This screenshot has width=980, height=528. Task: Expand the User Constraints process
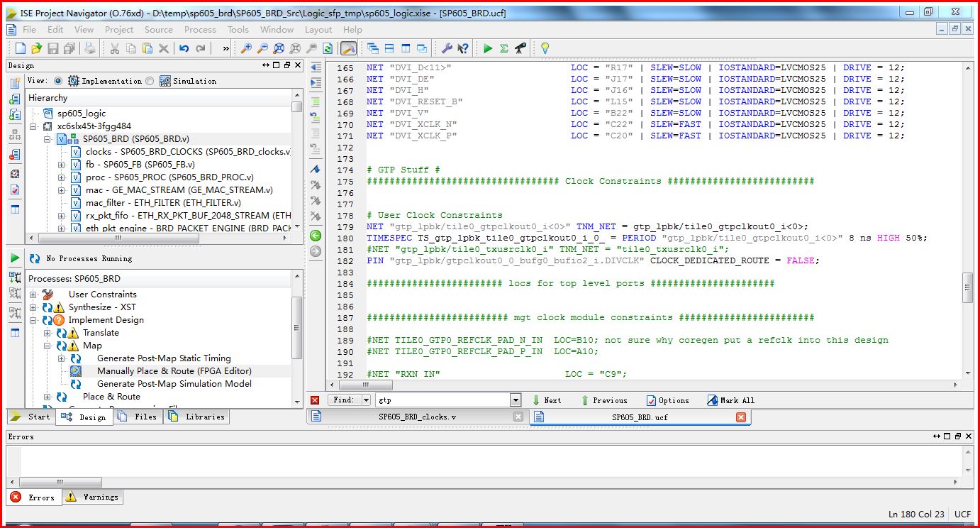point(33,295)
